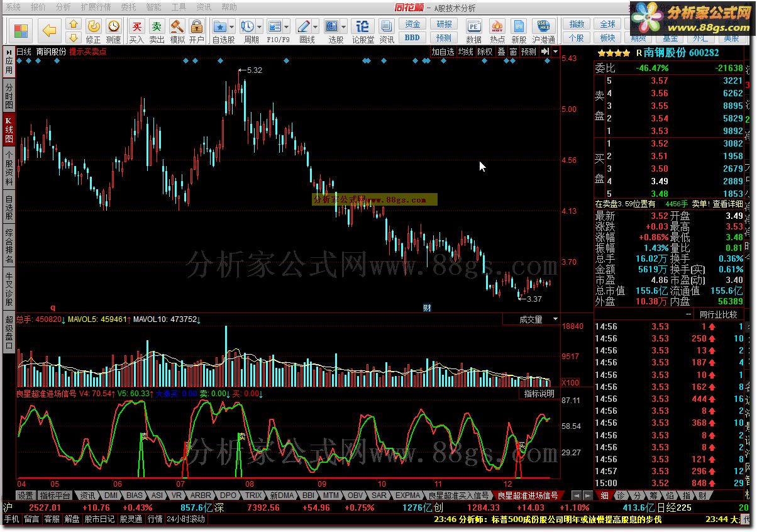
Task: Open the 沪港通 SSE-HKE icon
Action: (x=543, y=31)
